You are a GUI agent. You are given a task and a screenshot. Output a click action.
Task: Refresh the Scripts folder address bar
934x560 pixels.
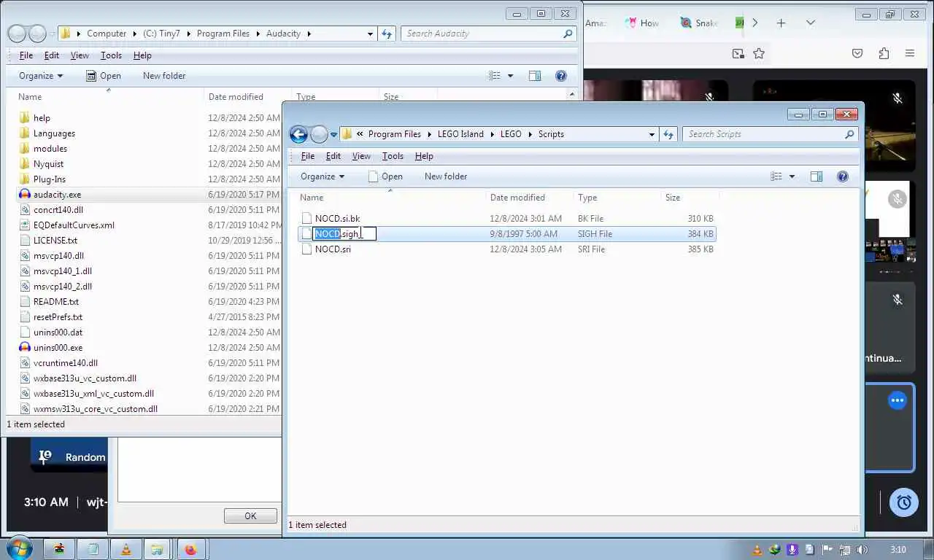(668, 134)
